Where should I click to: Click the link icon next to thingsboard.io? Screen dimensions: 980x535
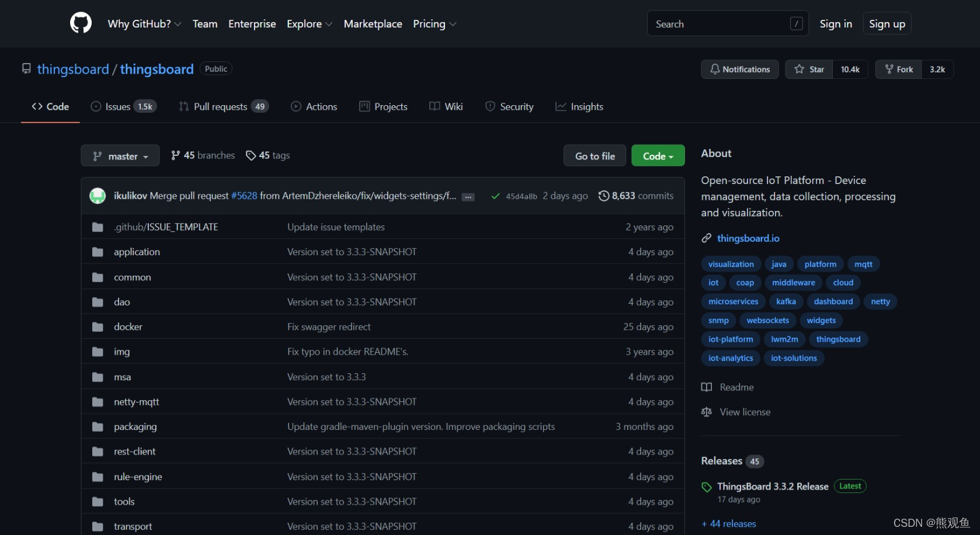pyautogui.click(x=706, y=238)
